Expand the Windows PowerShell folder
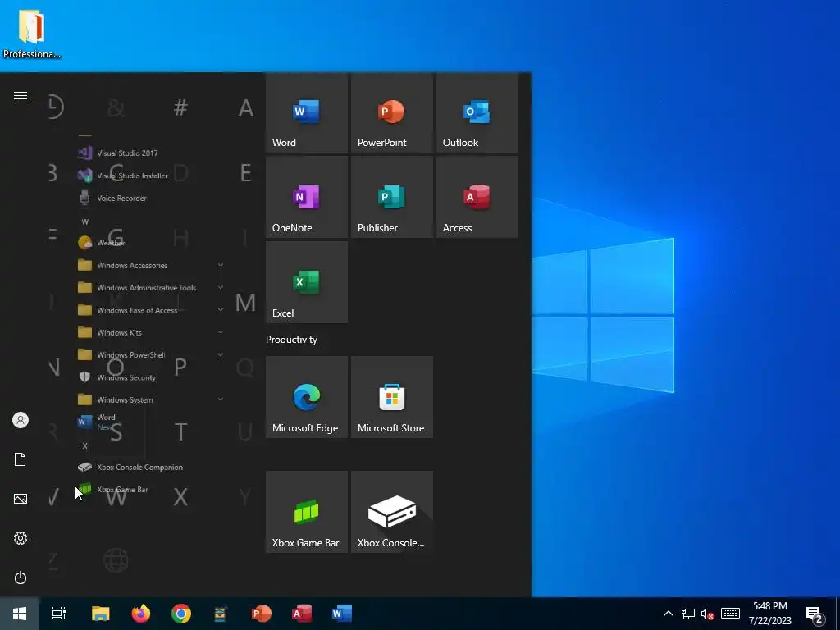This screenshot has height=630, width=840. coord(150,355)
